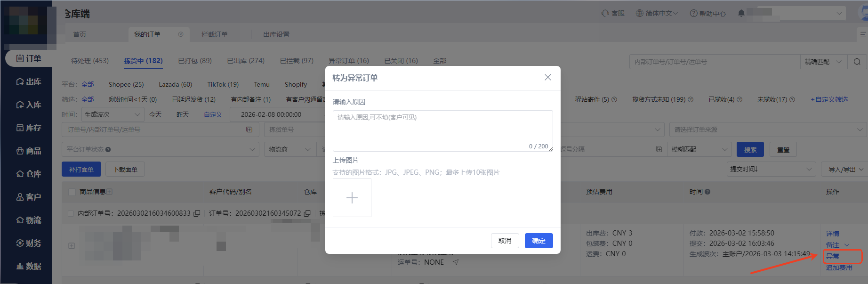Open the 简体中文 language dropdown

657,13
